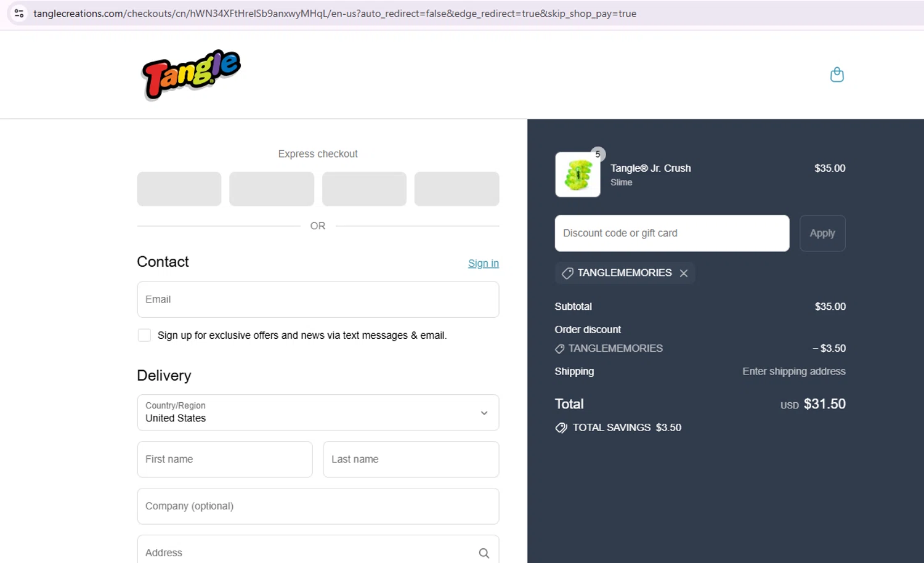
Task: Click the Sign in link
Action: coord(484,263)
